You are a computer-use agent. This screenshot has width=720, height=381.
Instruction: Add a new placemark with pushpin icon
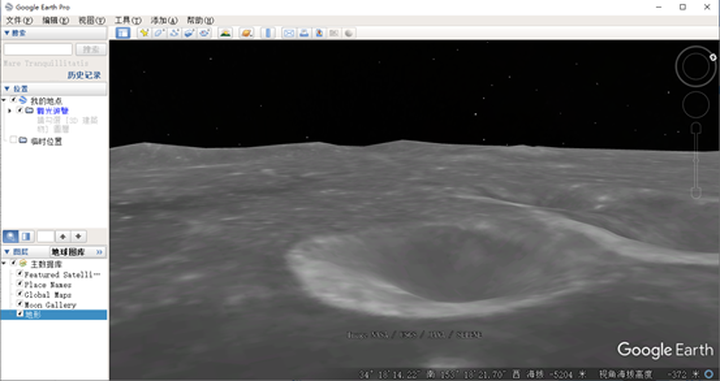point(144,33)
